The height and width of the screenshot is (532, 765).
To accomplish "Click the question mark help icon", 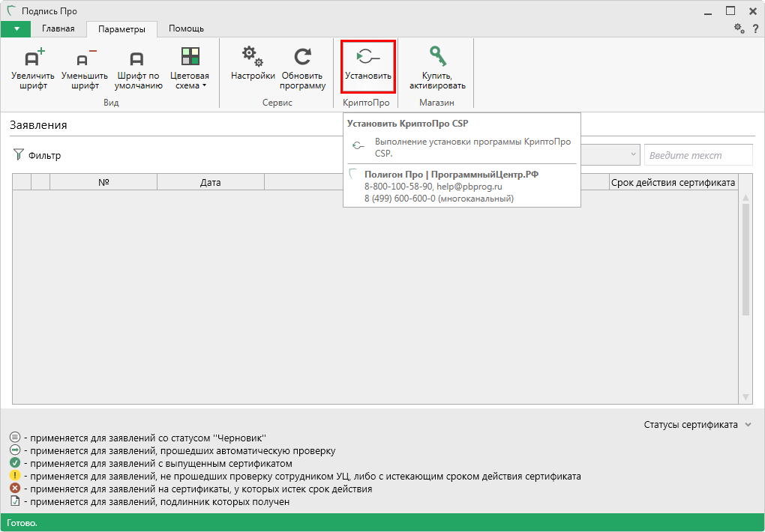I will tap(755, 28).
